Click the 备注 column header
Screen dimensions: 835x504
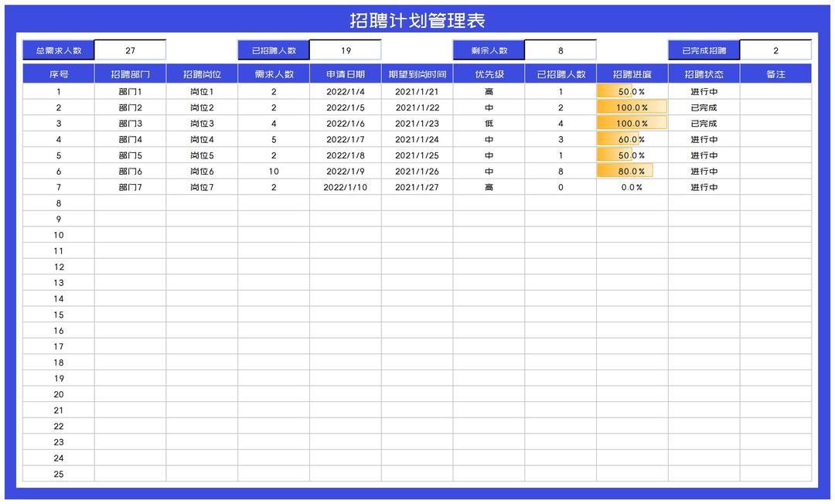(x=776, y=74)
